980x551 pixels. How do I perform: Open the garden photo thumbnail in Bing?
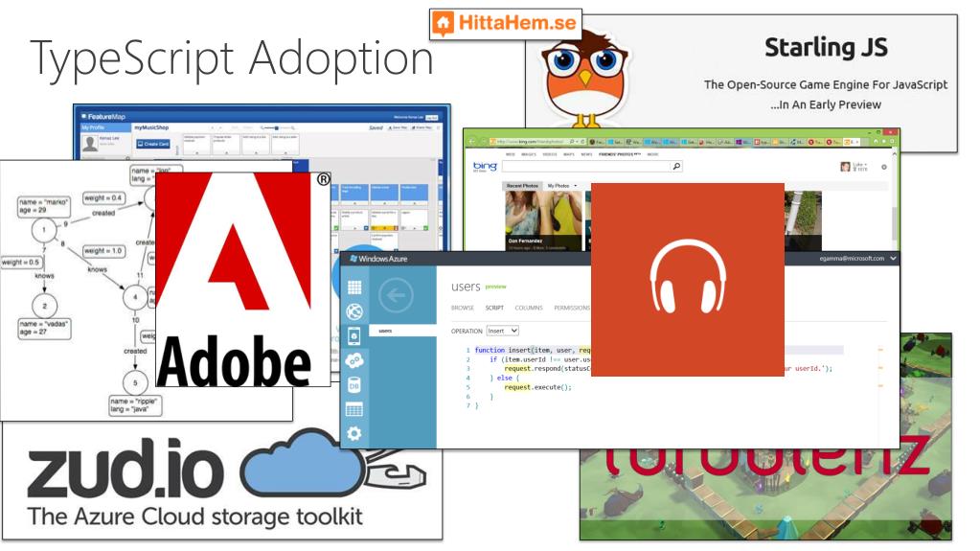coord(803,220)
